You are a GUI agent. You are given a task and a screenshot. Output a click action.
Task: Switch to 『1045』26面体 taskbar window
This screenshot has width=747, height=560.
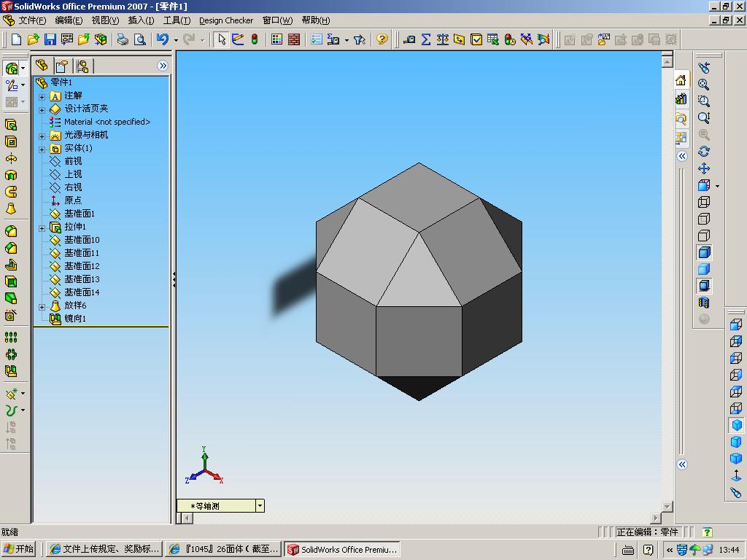pyautogui.click(x=223, y=549)
